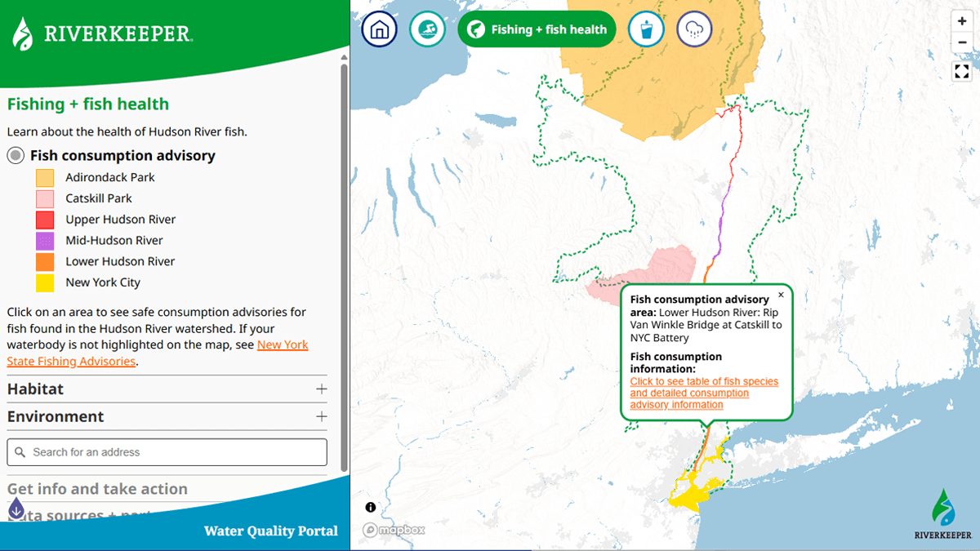This screenshot has width=980, height=551.
Task: Click the Mapbox logo
Action: (394, 530)
